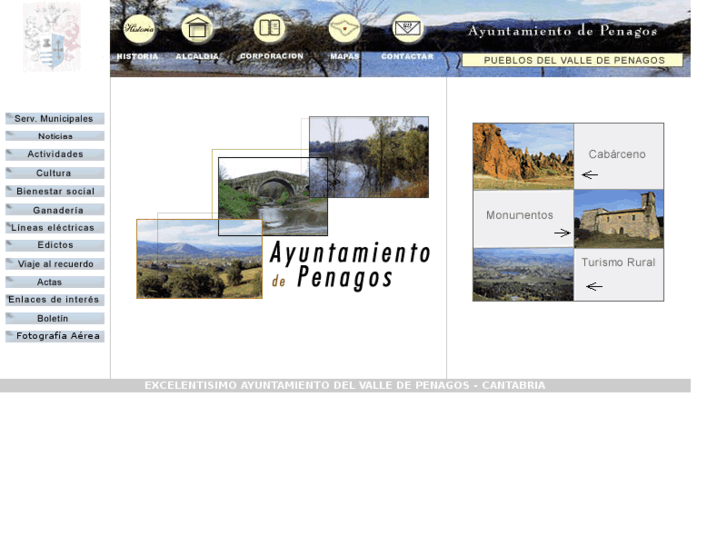Open the ALCALDIA text link

click(197, 57)
